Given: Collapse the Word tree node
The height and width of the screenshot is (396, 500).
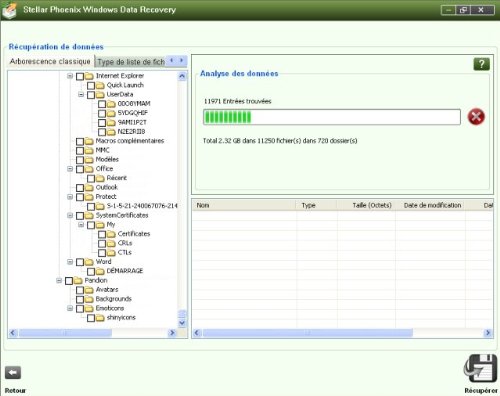Looking at the screenshot, I should 70,262.
